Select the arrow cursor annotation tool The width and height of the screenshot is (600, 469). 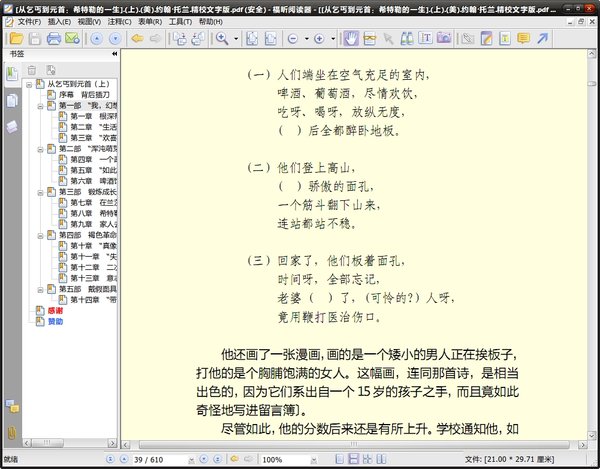point(388,39)
